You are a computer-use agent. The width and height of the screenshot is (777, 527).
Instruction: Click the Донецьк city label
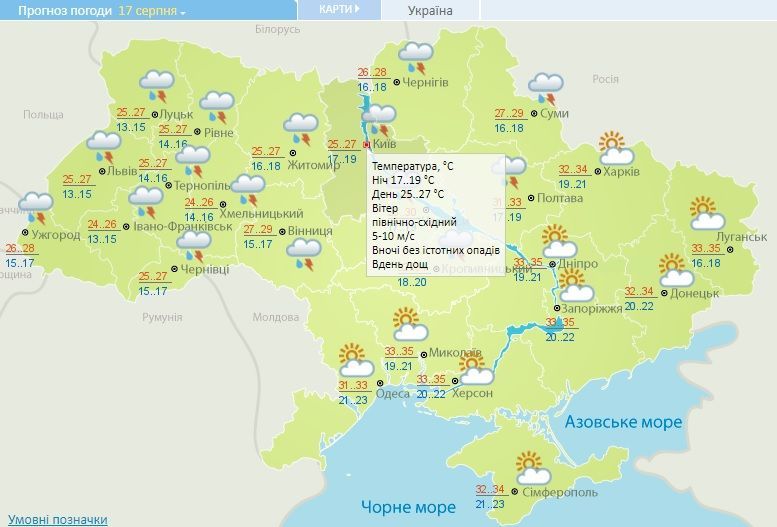click(694, 293)
